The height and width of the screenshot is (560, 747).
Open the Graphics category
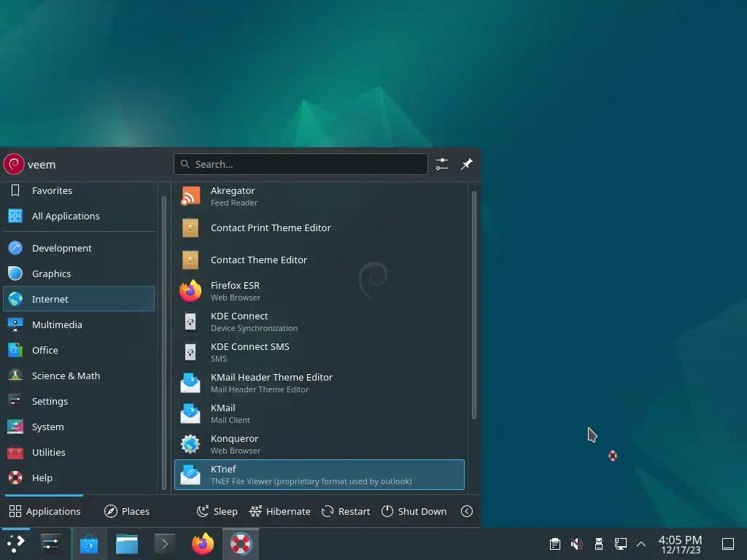point(79,273)
